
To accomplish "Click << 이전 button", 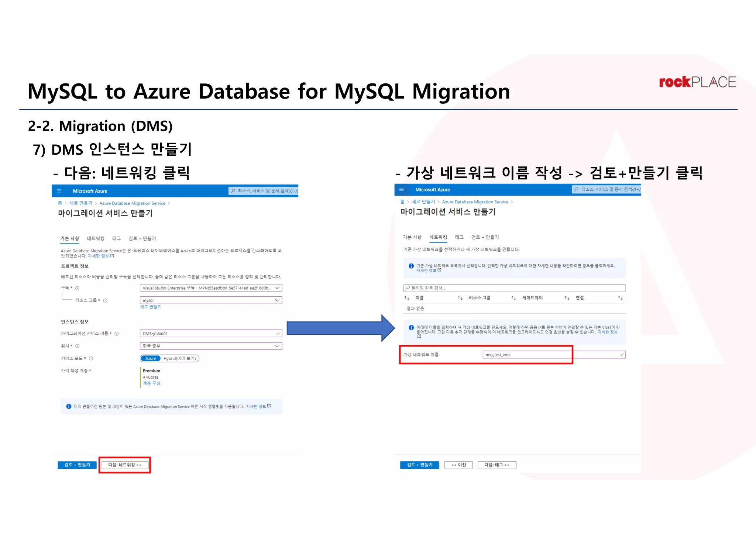I will (458, 465).
